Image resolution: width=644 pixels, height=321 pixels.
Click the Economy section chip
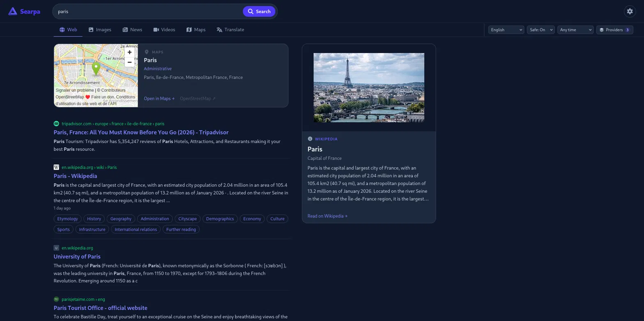[x=252, y=219]
